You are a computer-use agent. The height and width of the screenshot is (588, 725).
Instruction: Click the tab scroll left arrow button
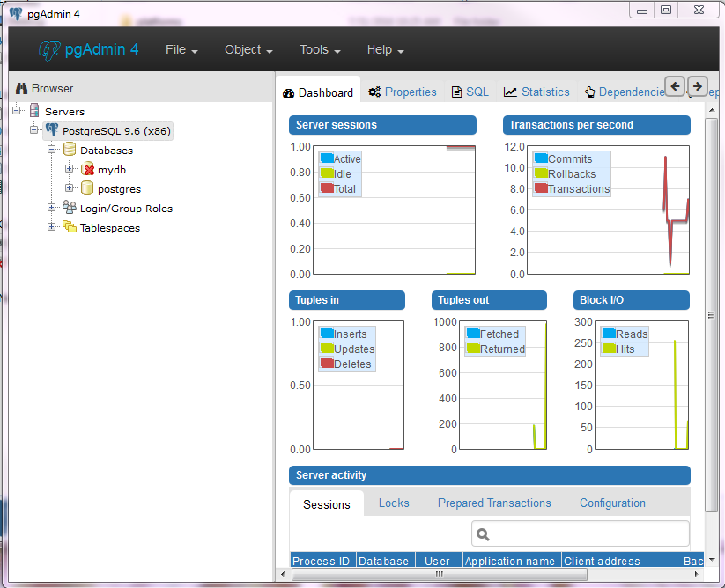[675, 86]
